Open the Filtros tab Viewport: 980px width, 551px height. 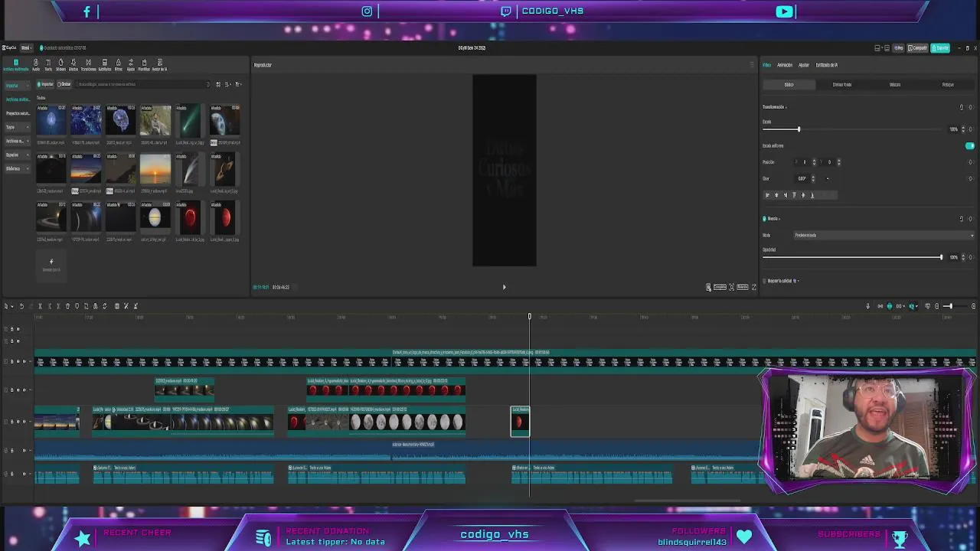118,64
